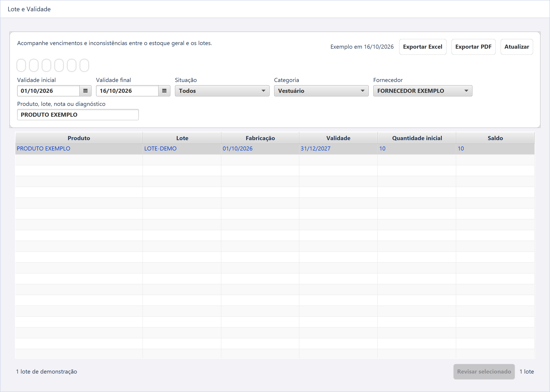Expand the Situação dropdown showing Todos
The width and height of the screenshot is (550, 392).
click(222, 91)
